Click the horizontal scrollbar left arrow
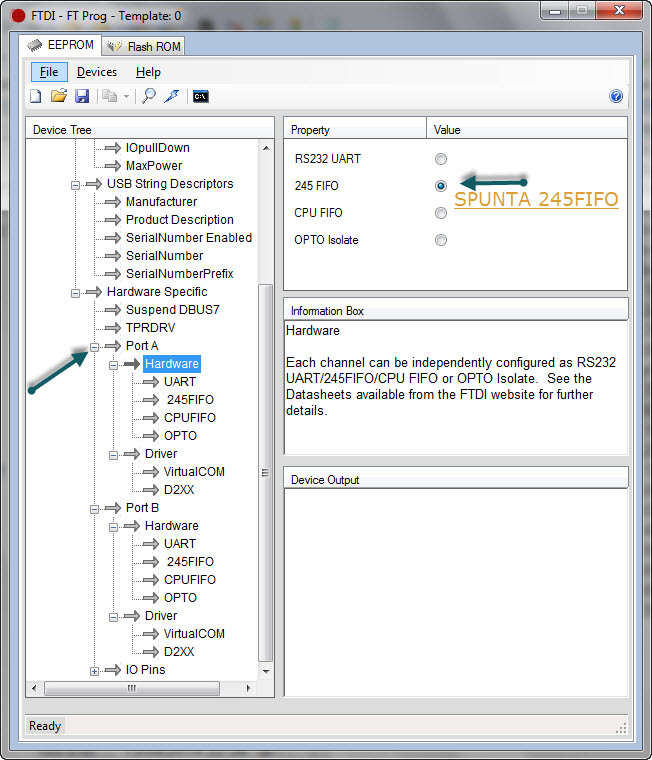The width and height of the screenshot is (652, 760). tap(34, 688)
